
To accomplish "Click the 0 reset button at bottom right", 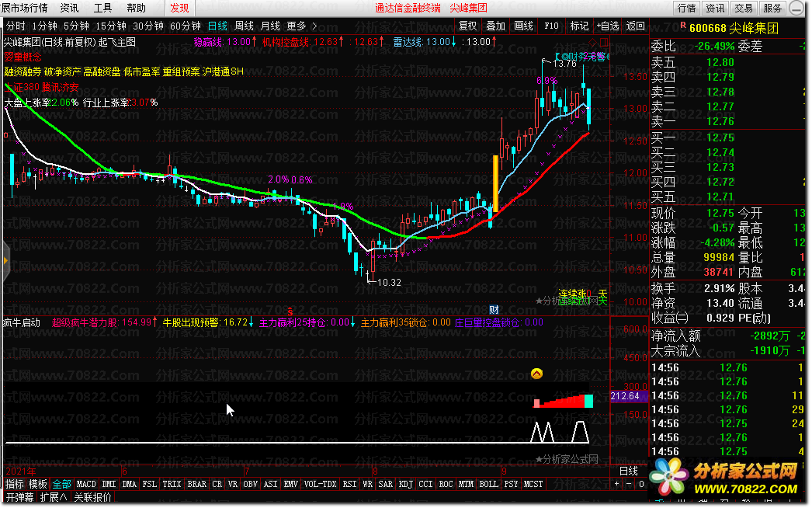I will point(641,484).
